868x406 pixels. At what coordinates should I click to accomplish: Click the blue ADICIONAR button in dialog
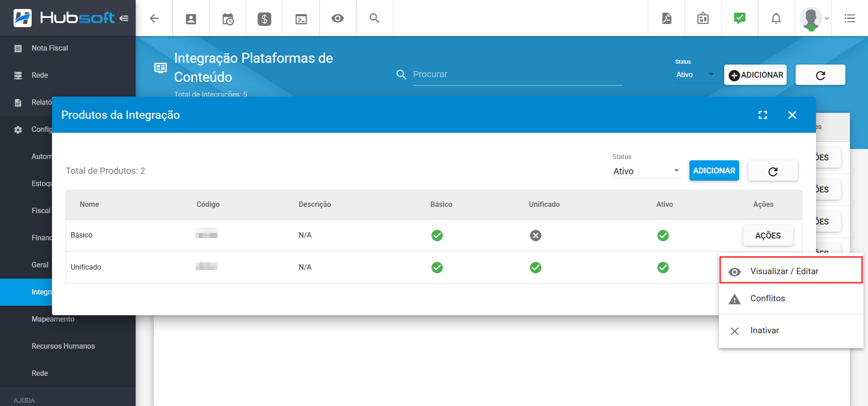click(714, 171)
